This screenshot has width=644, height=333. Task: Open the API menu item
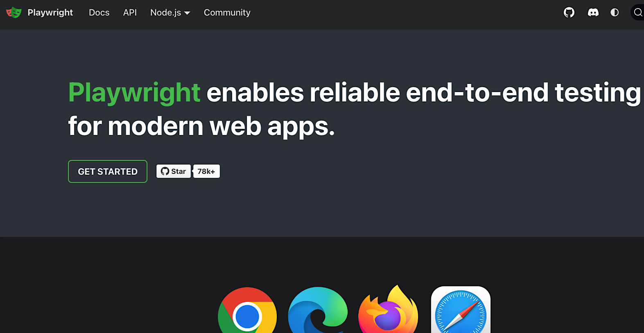130,13
